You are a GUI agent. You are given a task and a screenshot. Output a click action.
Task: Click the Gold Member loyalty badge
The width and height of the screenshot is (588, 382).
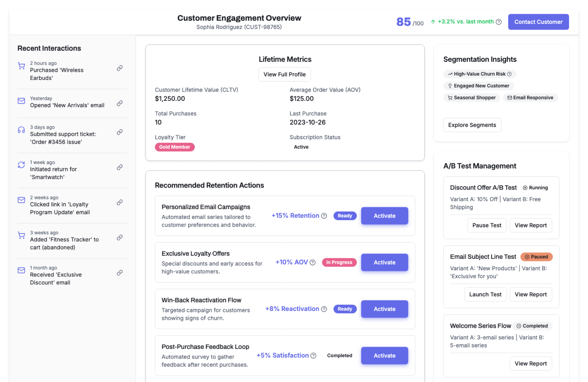pyautogui.click(x=175, y=147)
